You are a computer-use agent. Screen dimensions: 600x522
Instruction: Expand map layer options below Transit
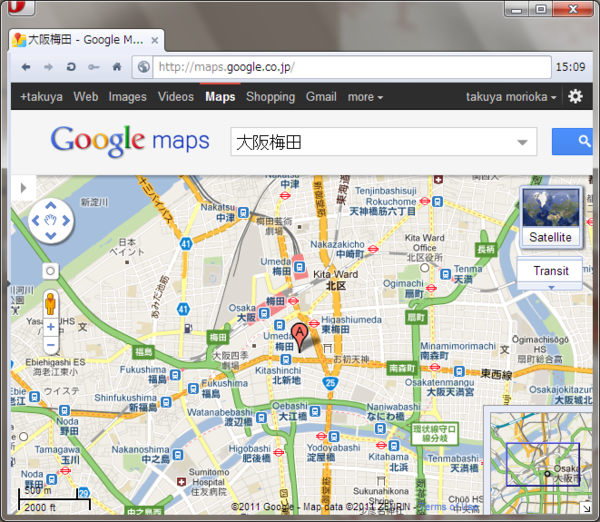point(551,287)
